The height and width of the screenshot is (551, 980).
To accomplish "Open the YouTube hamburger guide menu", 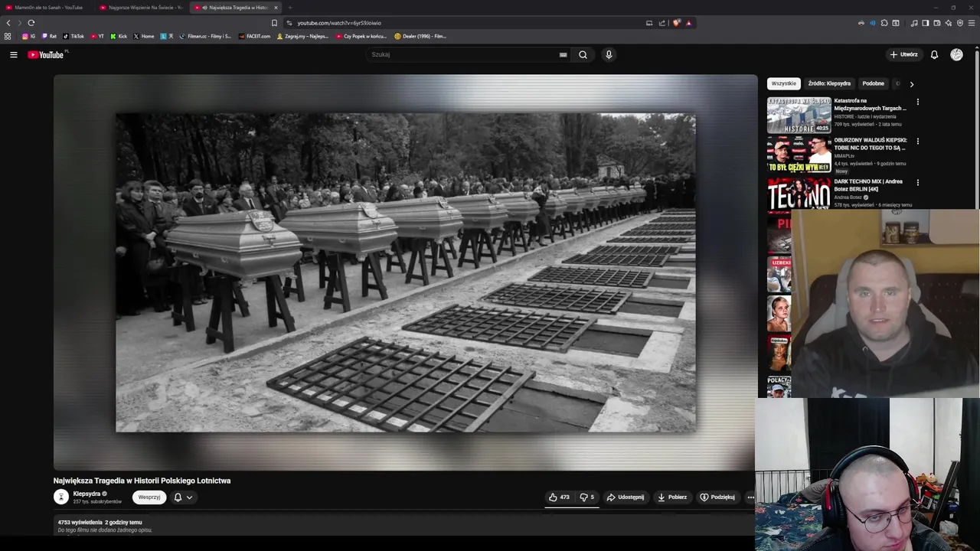I will click(x=13, y=54).
